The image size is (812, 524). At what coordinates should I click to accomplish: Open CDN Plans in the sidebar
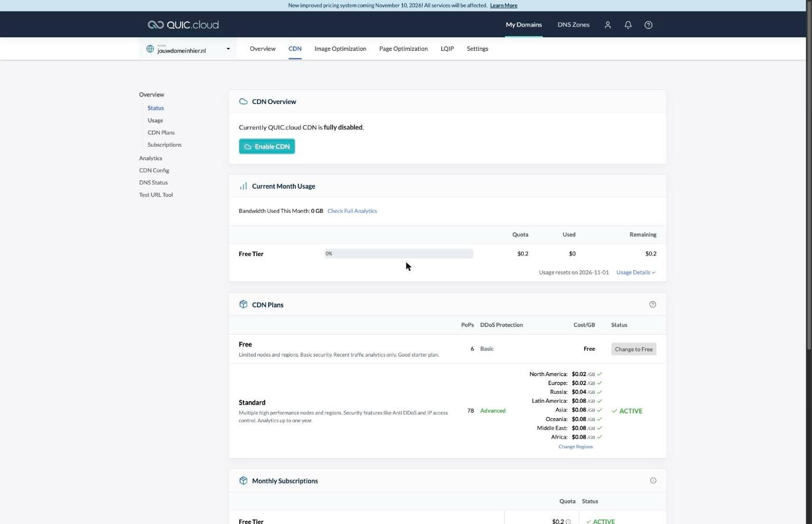161,132
